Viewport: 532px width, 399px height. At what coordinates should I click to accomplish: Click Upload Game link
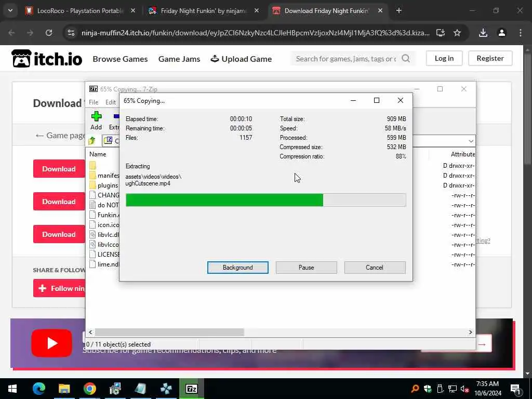coord(241,59)
